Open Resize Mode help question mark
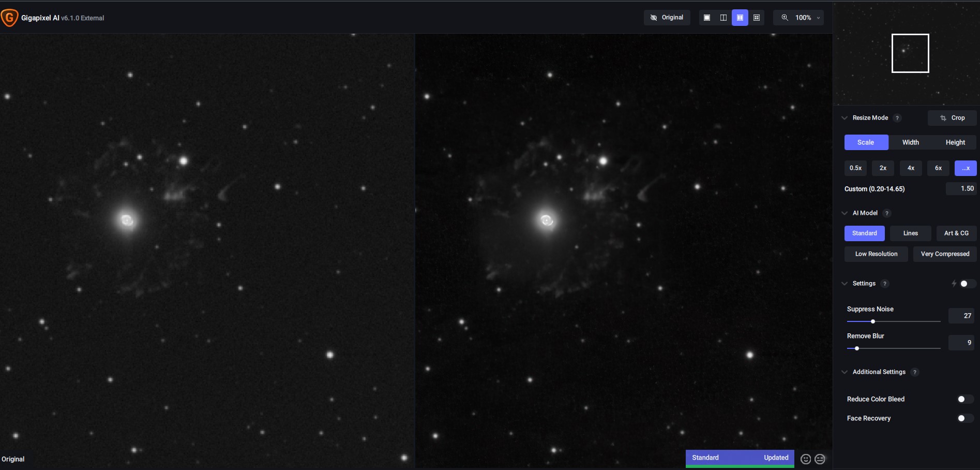This screenshot has height=470, width=980. [x=897, y=118]
